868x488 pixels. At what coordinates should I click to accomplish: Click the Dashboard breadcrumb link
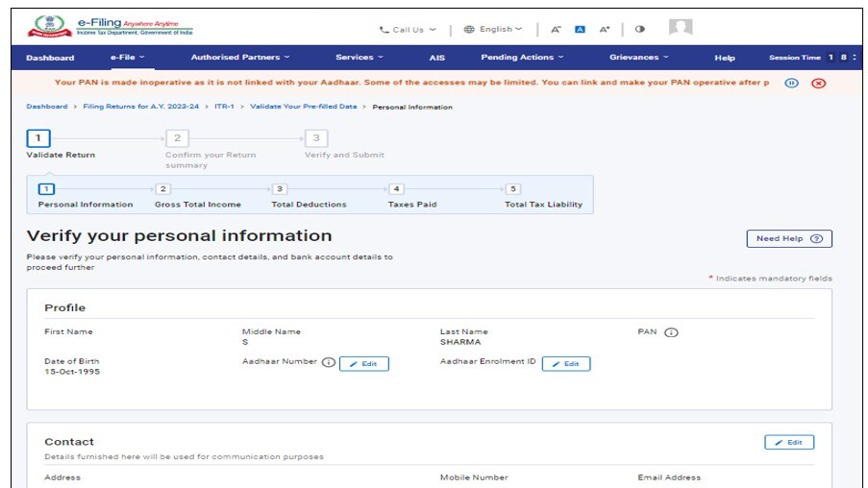coord(46,107)
